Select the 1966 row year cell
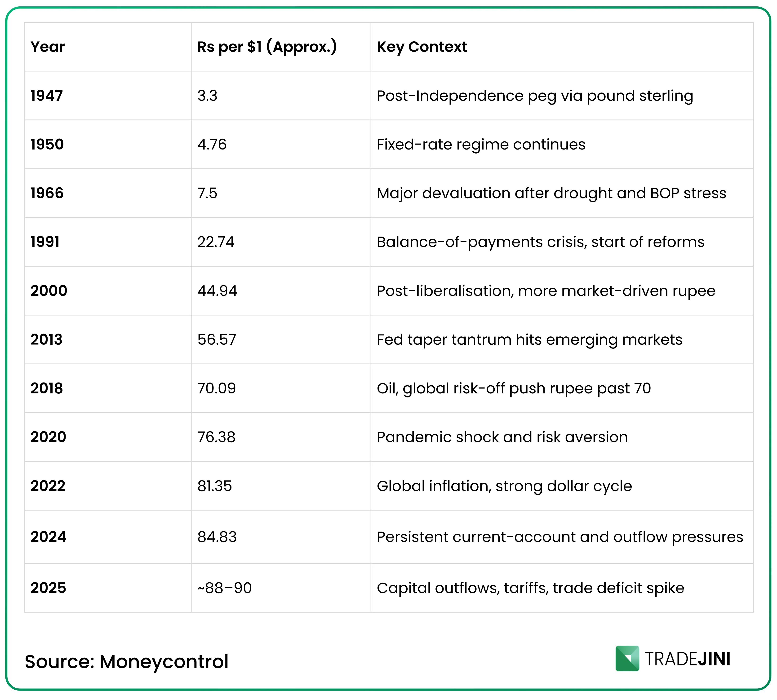The width and height of the screenshot is (777, 700). (x=47, y=193)
